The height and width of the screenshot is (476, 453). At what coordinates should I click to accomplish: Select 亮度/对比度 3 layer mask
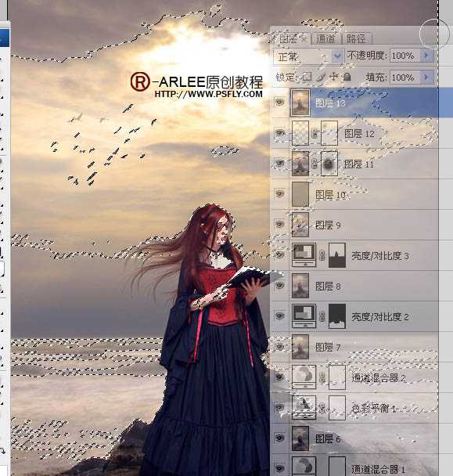(x=337, y=255)
